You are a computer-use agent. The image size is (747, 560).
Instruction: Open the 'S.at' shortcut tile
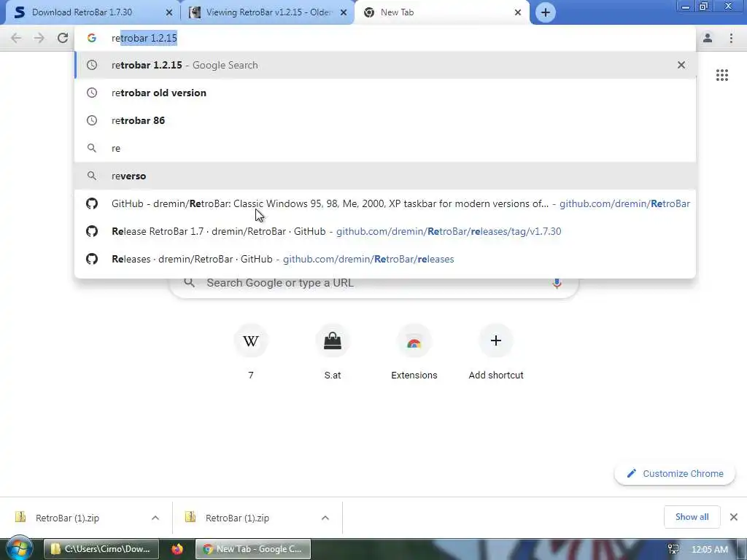333,352
